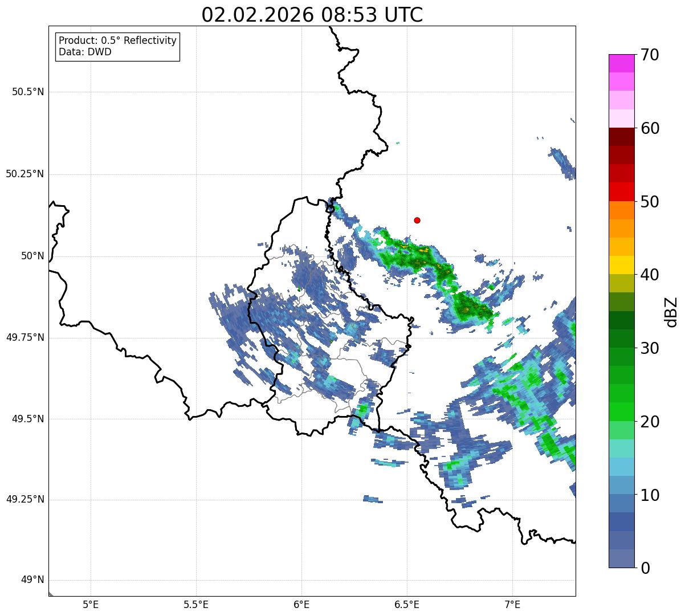Click the yellow colorbar segment just above the 40 dBZ tick
The width and height of the screenshot is (685, 616).
pyautogui.click(x=622, y=266)
